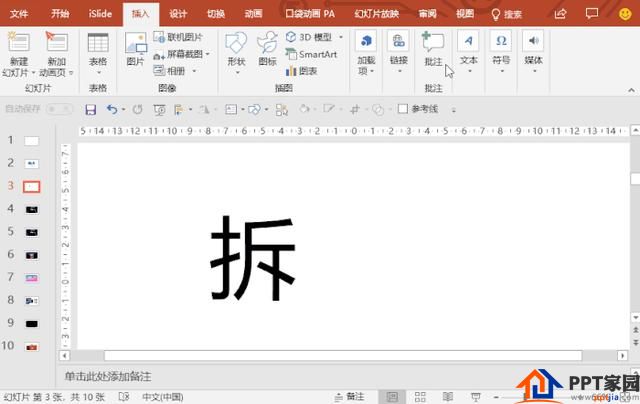Image resolution: width=640 pixels, height=404 pixels.
Task: Toggle the 自动保存 autosave switch
Action: coord(59,109)
